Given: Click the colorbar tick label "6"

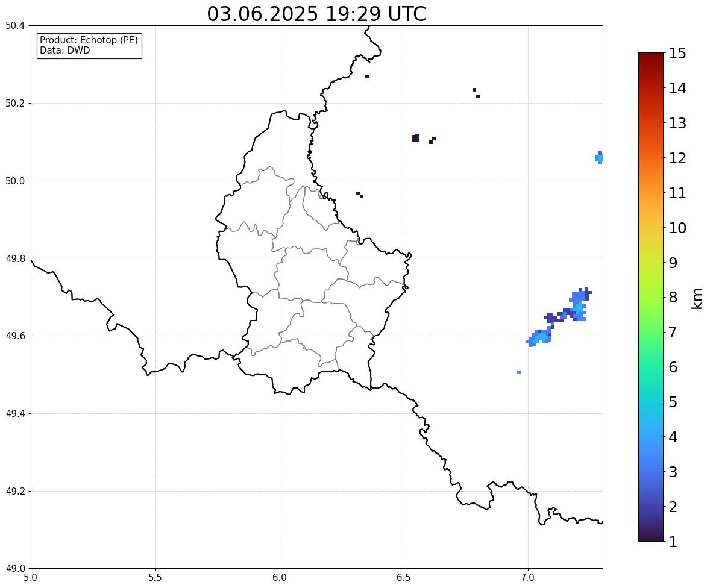Looking at the screenshot, I should tap(673, 367).
